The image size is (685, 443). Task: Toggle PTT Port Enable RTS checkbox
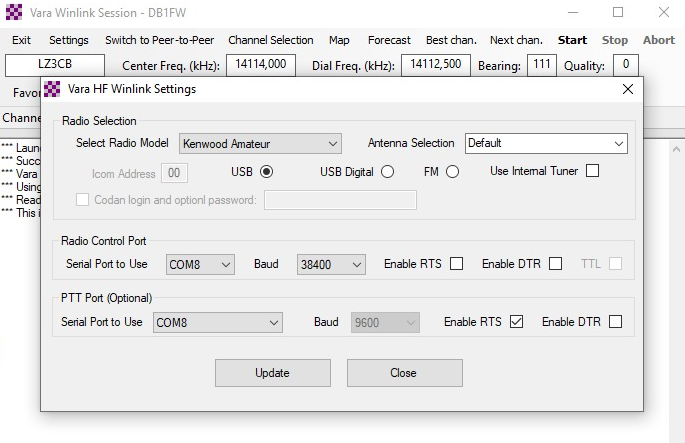pos(516,322)
